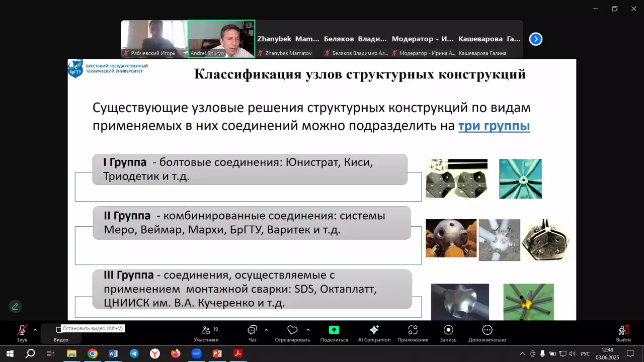Screen dimensions: 644x362
Task: Switch the РУС input language indicator
Action: pos(585,354)
